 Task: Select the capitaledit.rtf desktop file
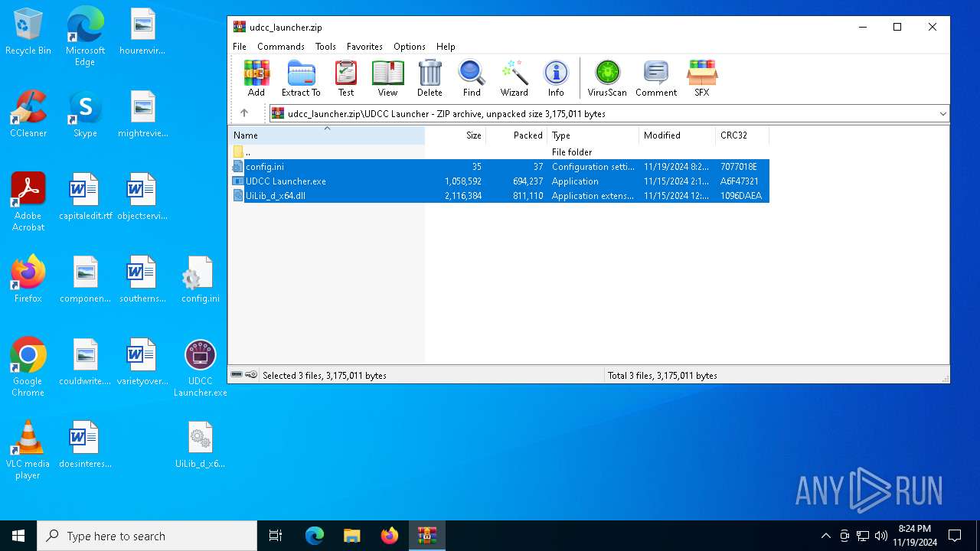pos(85,197)
